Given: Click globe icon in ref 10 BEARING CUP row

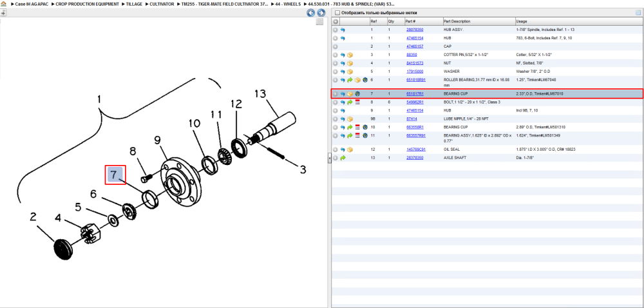Looking at the screenshot, I should pyautogui.click(x=365, y=128).
